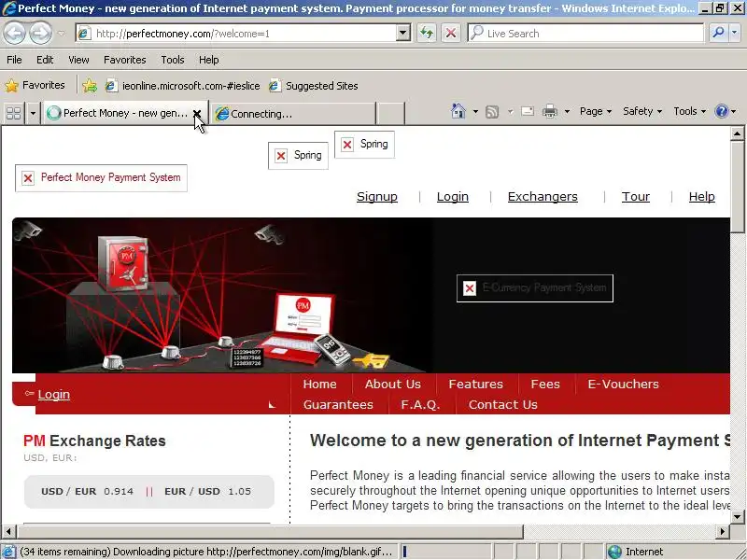Click the search magnifier button
747x560 pixels.
tap(718, 34)
